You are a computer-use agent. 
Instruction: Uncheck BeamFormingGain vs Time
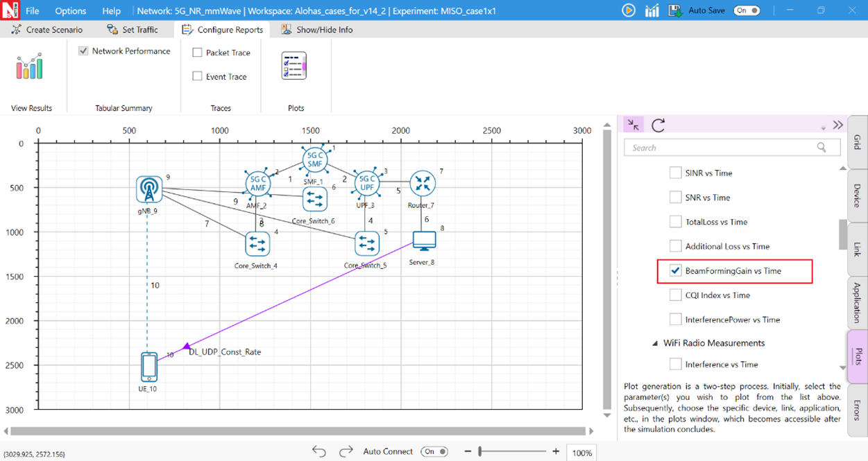click(x=675, y=271)
